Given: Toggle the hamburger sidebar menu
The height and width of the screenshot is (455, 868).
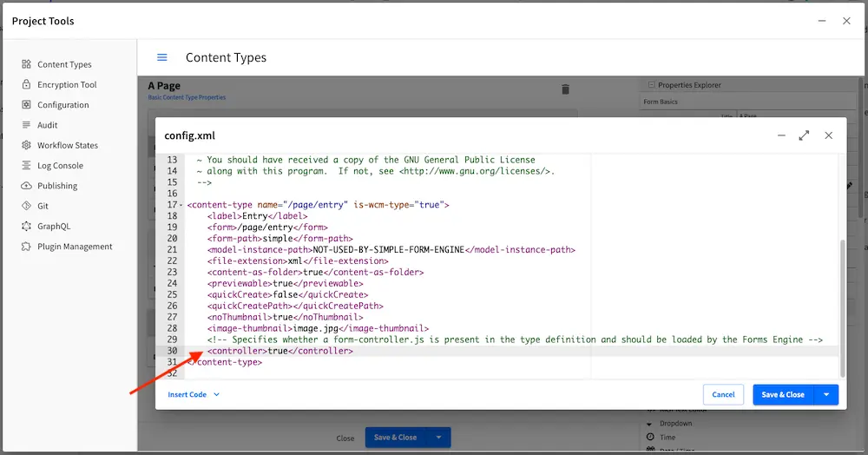Looking at the screenshot, I should pyautogui.click(x=162, y=57).
